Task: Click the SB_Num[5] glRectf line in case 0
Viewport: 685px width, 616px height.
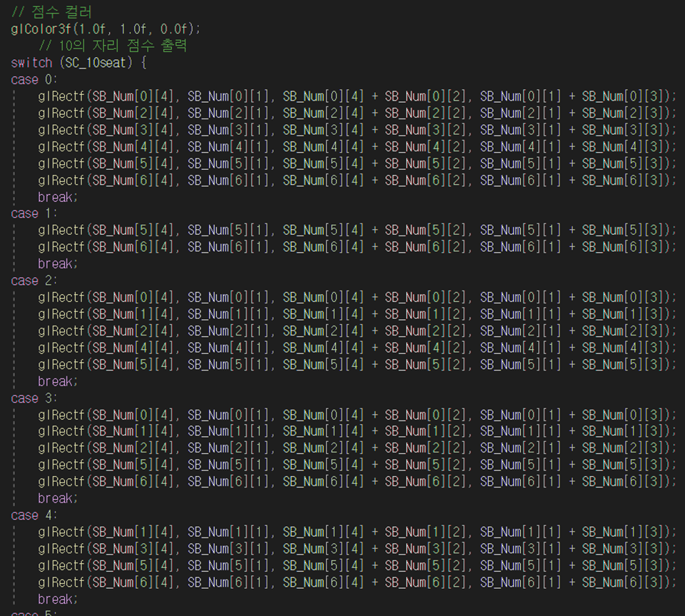Action: (357, 163)
